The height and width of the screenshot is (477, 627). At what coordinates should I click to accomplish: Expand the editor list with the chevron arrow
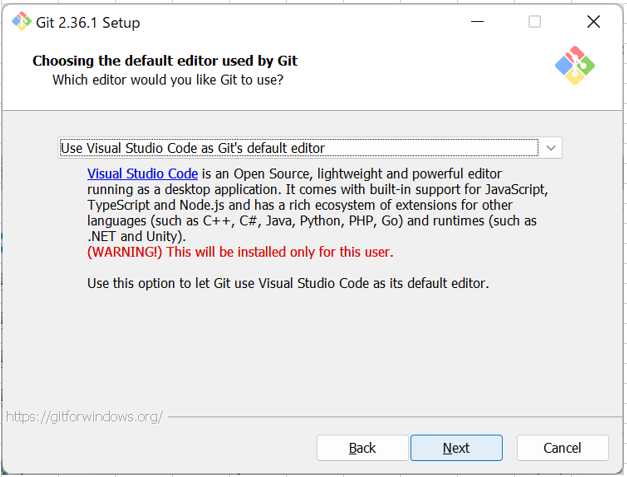[x=551, y=148]
